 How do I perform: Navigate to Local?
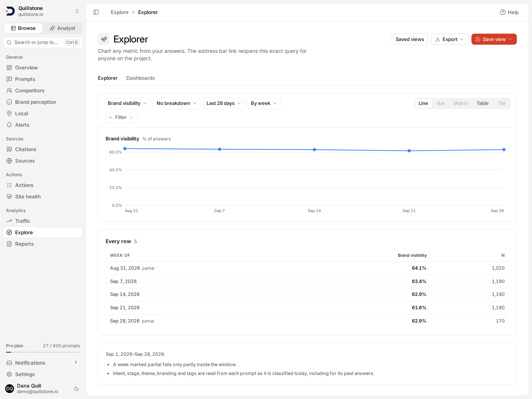[x=43, y=114]
